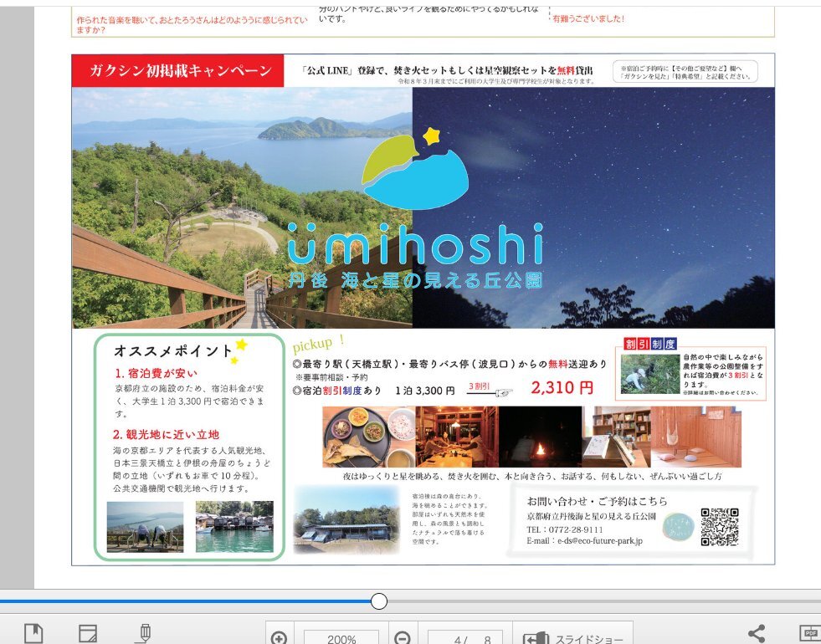Select the pen marker tool
This screenshot has height=644, width=821.
tap(144, 633)
